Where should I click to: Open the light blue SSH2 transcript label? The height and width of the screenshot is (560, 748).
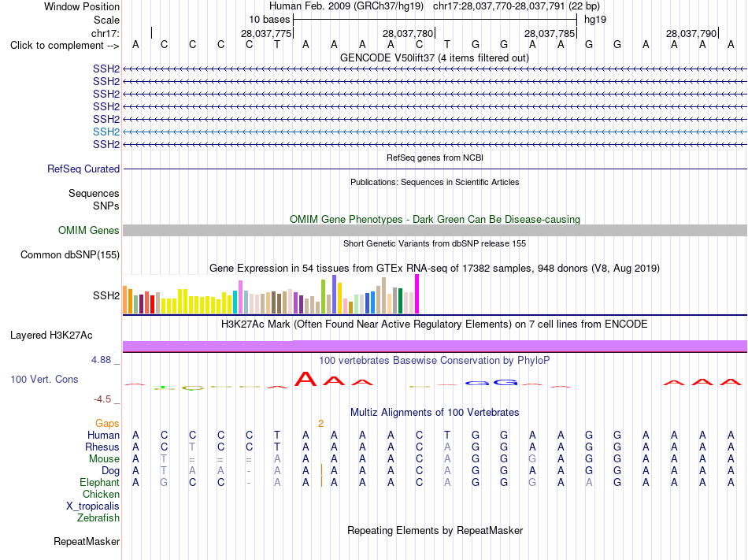(106, 132)
